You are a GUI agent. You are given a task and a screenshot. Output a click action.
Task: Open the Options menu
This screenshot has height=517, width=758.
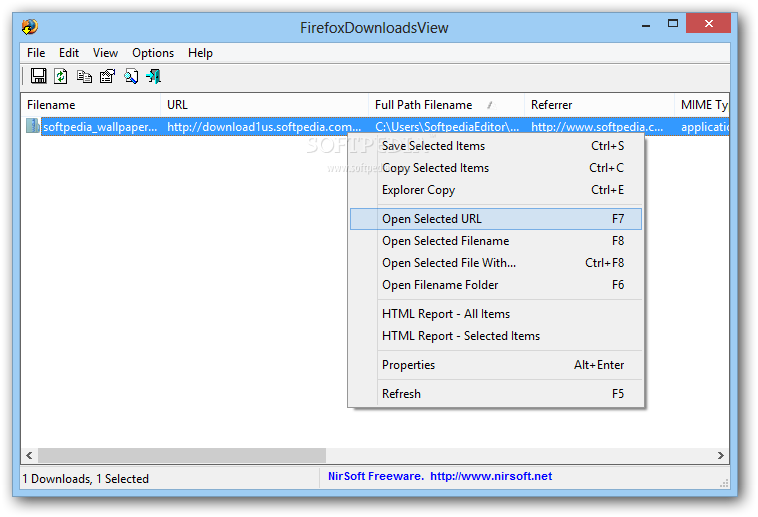tap(153, 53)
